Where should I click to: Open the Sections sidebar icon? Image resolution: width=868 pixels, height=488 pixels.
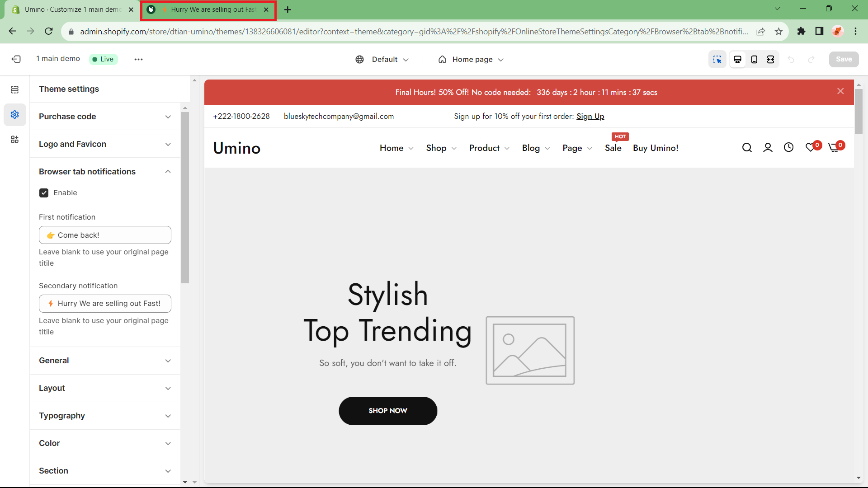coord(15,90)
